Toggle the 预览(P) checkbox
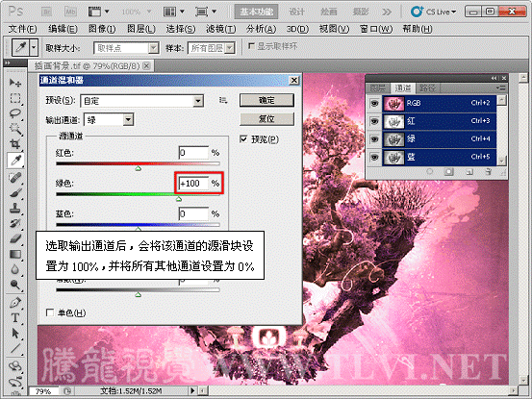532x399 pixels. pyautogui.click(x=243, y=139)
